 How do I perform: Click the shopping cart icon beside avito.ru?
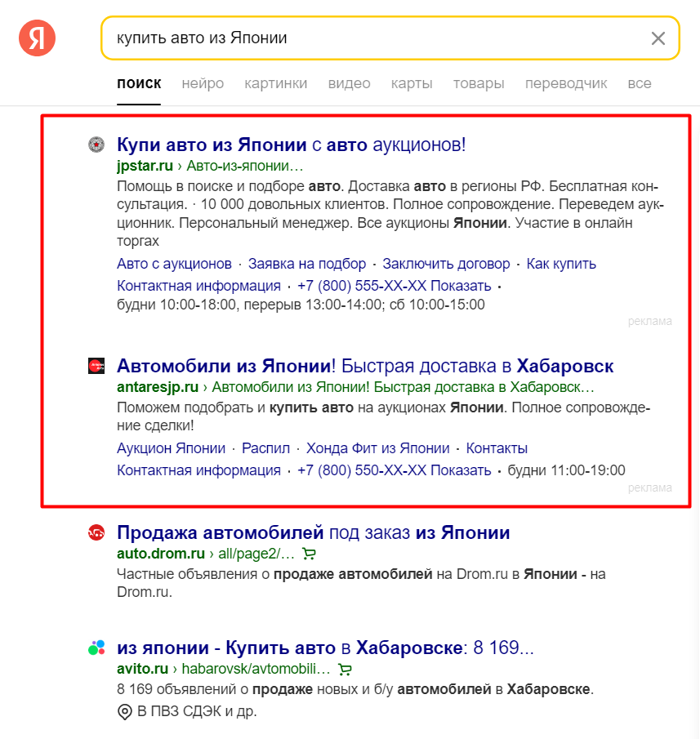[x=345, y=669]
